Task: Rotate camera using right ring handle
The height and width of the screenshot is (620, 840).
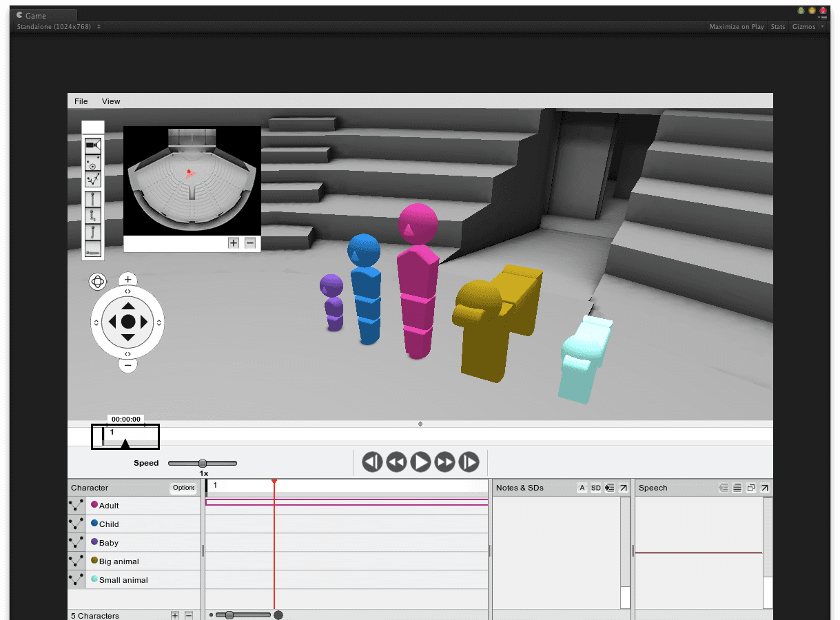Action: [x=159, y=322]
